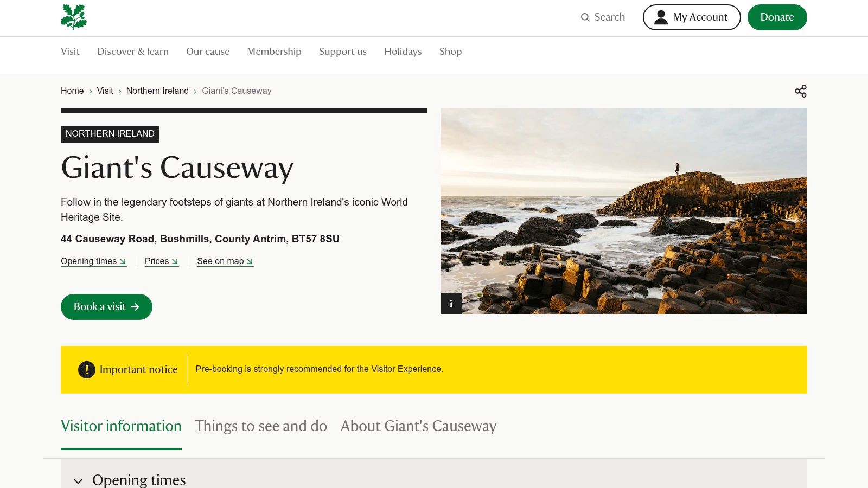868x488 pixels.
Task: Click the 'Follow in the legendary footsteps' description
Action: point(234,210)
